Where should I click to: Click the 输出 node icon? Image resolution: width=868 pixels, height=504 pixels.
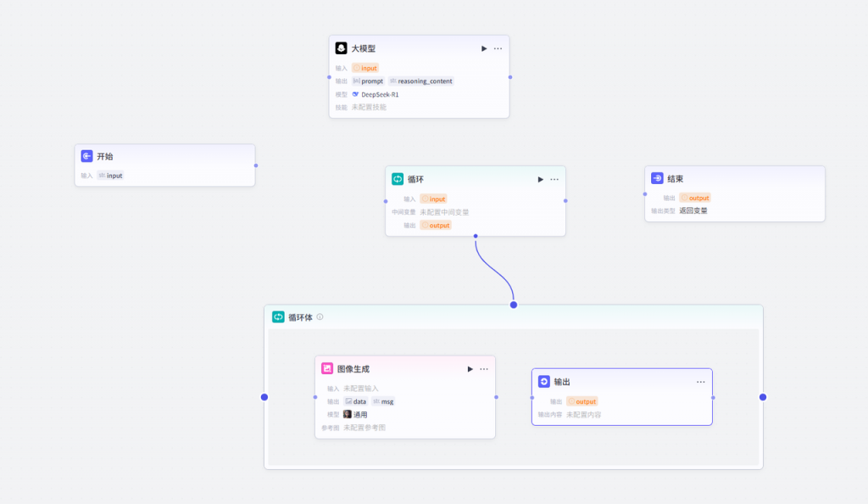pyautogui.click(x=544, y=382)
